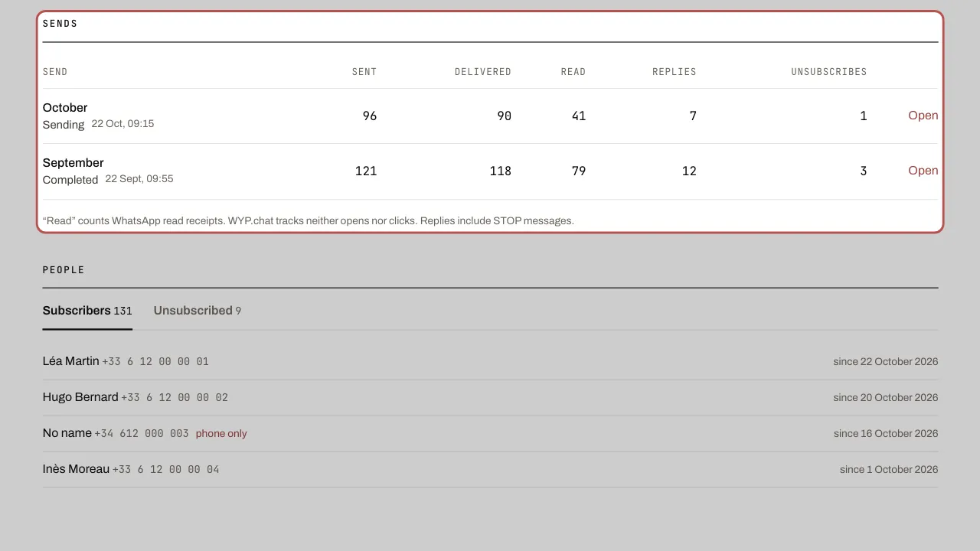Select subscriber Léa Martin
The image size is (980, 551).
tap(490, 361)
